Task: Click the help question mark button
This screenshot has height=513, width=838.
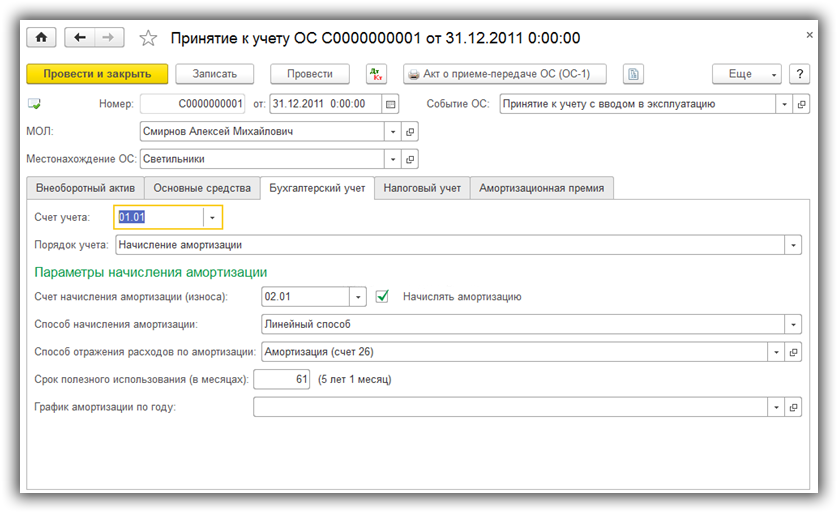Action: (x=799, y=74)
